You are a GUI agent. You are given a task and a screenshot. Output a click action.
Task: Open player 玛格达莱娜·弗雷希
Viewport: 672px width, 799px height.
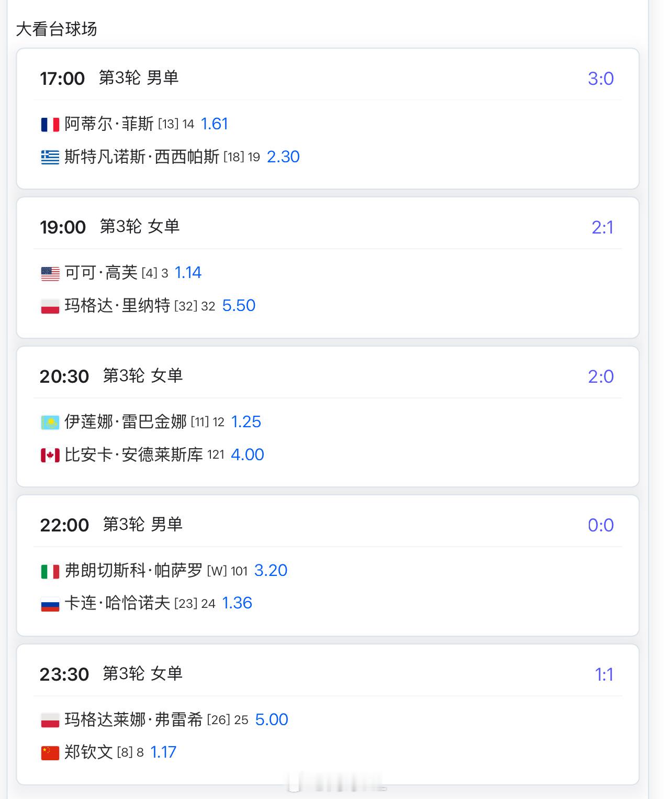point(133,719)
